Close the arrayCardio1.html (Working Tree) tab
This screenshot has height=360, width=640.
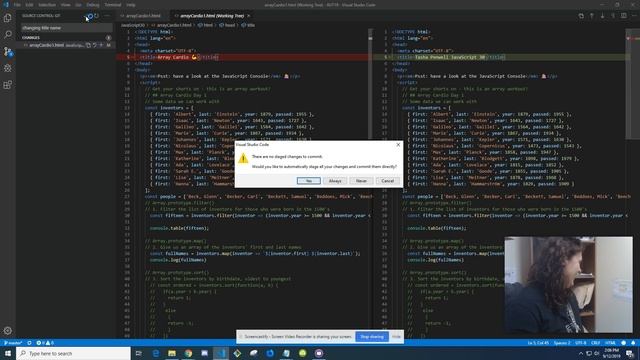(248, 16)
